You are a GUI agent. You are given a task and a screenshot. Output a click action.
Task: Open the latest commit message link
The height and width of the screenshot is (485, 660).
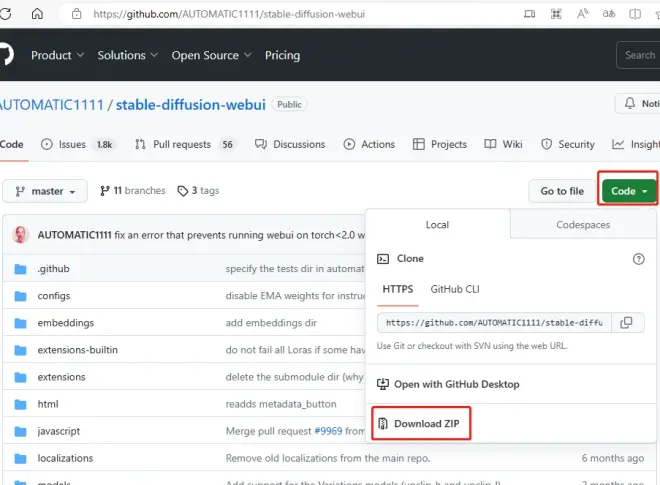(240, 235)
